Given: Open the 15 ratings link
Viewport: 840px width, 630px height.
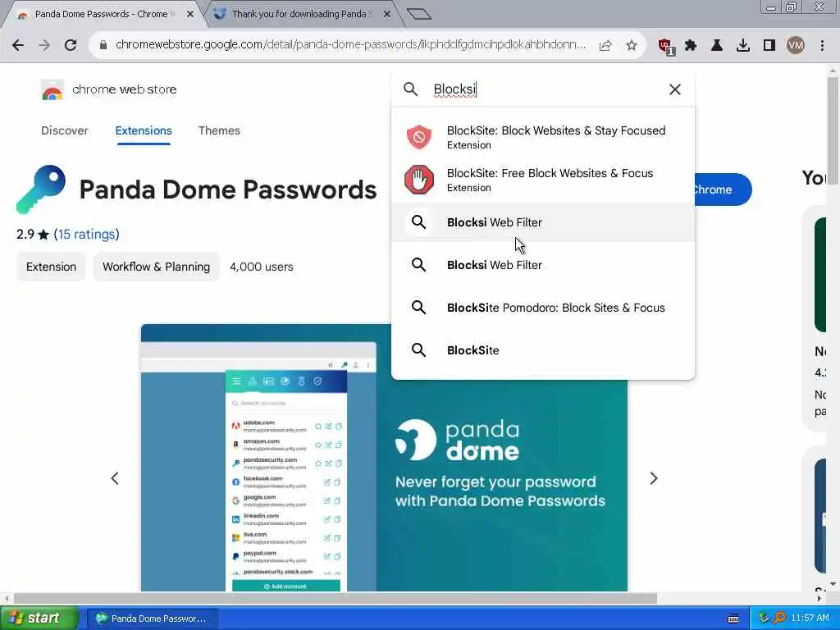Looking at the screenshot, I should click(86, 234).
